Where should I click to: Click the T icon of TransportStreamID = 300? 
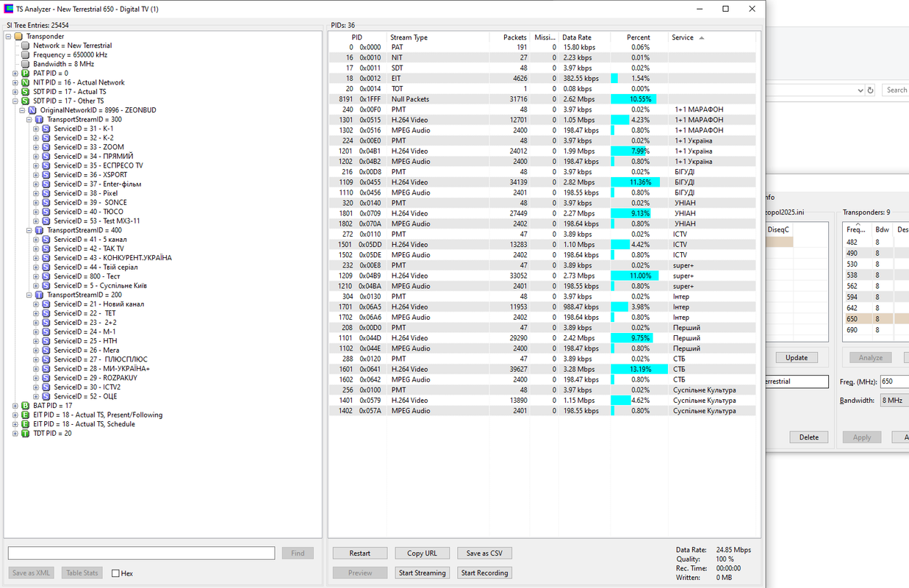pyautogui.click(x=39, y=119)
